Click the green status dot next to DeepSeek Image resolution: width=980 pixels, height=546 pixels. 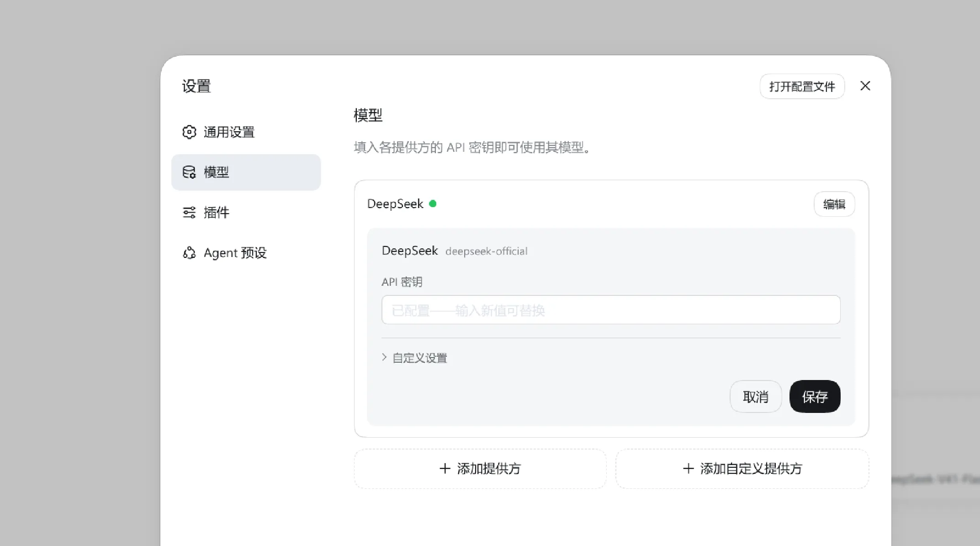(x=433, y=203)
